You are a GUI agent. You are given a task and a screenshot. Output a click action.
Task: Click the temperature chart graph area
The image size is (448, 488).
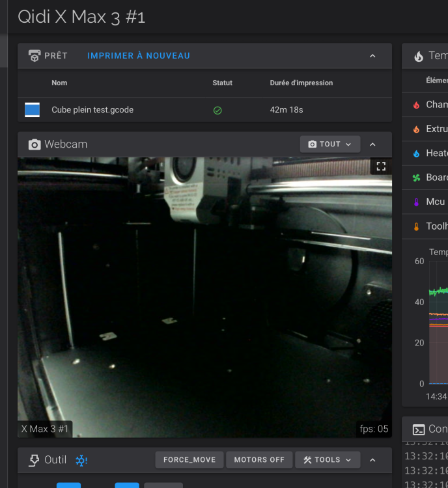coord(438,322)
